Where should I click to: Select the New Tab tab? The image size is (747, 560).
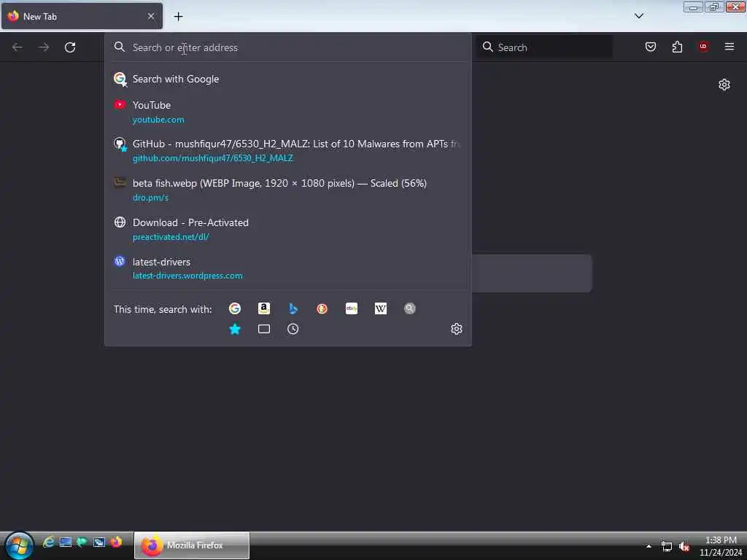[x=82, y=16]
